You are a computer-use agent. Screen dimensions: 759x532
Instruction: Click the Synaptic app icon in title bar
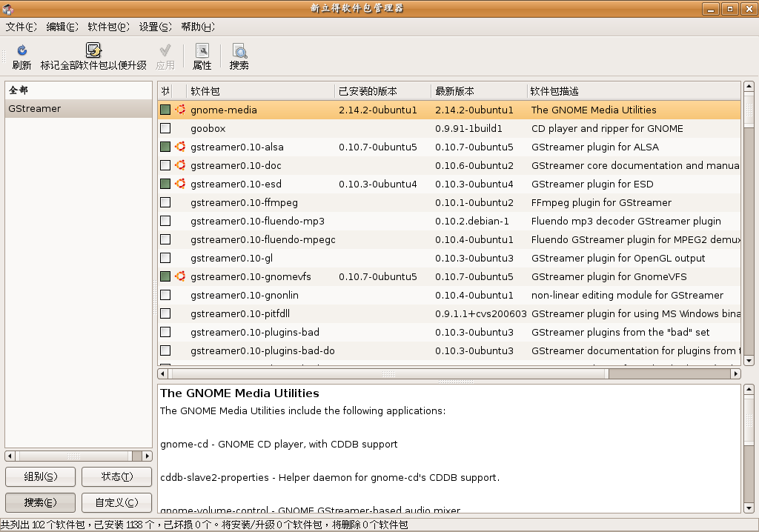click(7, 8)
